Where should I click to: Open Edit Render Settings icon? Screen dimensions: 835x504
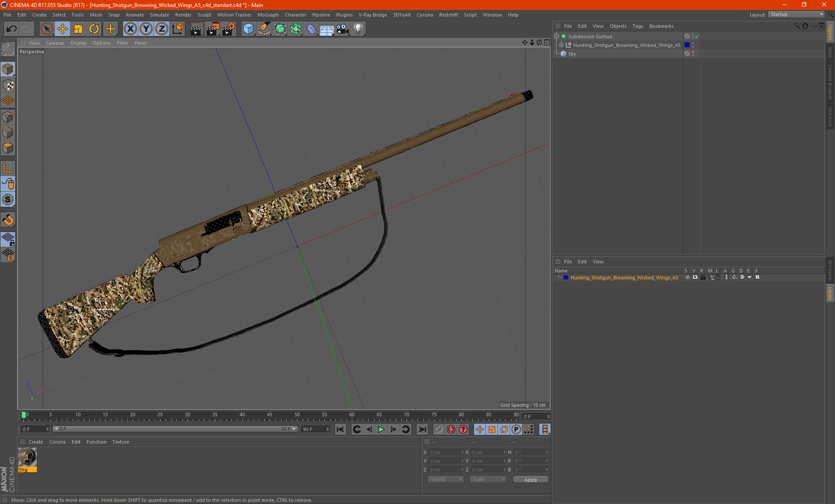click(x=229, y=29)
